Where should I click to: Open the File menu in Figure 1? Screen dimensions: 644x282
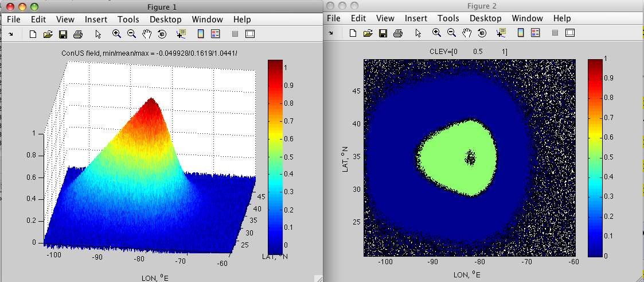(x=13, y=19)
